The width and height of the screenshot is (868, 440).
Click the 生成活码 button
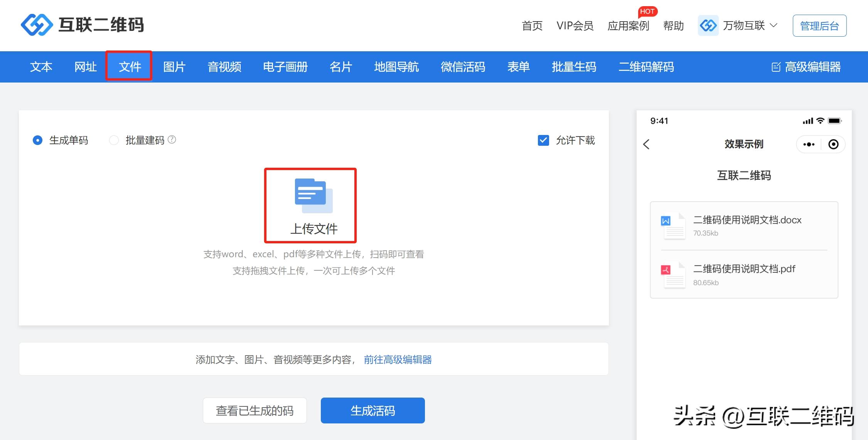tap(372, 410)
